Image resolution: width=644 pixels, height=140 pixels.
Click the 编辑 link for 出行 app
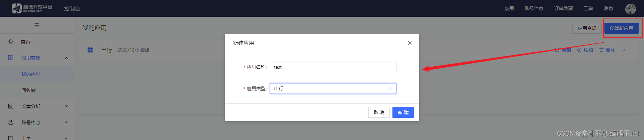click(x=563, y=50)
